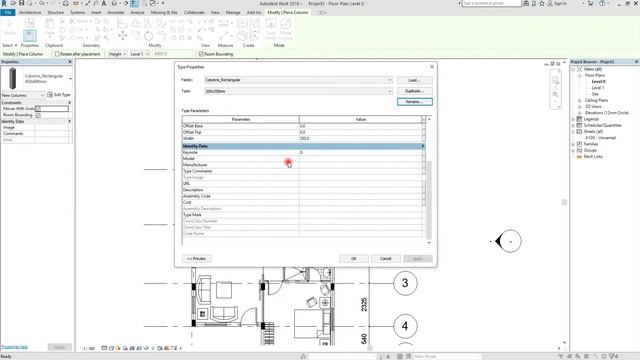Click the Print icon in quick access toolbar
Image resolution: width=640 pixels, height=360 pixels.
point(65,3)
